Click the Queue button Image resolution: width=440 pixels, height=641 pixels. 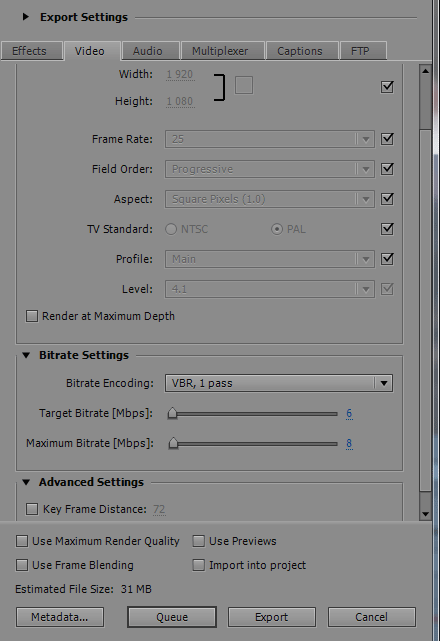pyautogui.click(x=172, y=617)
